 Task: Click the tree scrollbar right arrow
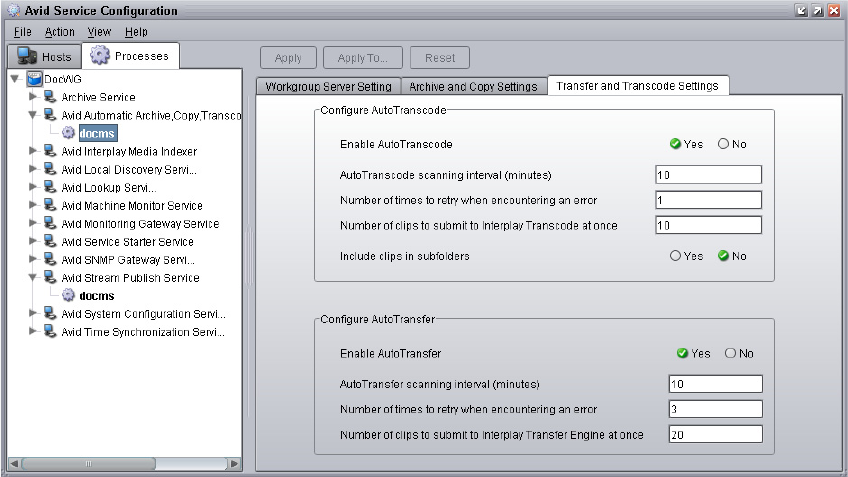(x=234, y=463)
